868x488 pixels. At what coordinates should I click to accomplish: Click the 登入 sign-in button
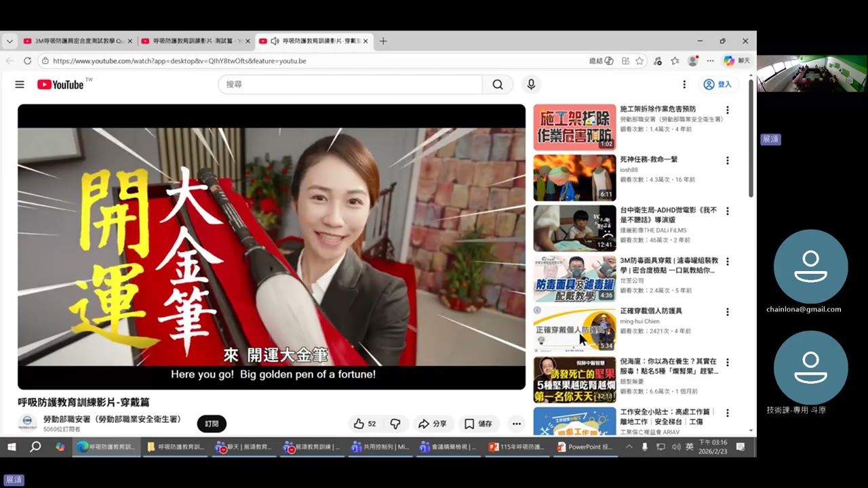point(718,85)
